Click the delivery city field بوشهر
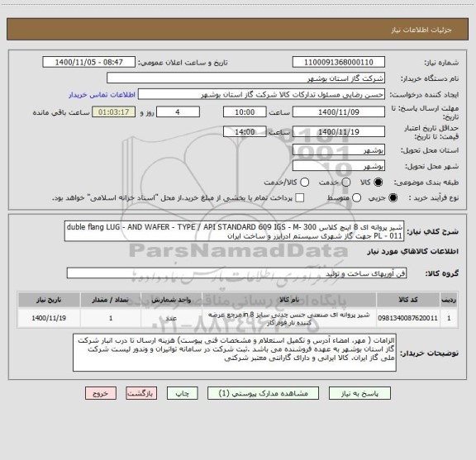 coord(339,166)
